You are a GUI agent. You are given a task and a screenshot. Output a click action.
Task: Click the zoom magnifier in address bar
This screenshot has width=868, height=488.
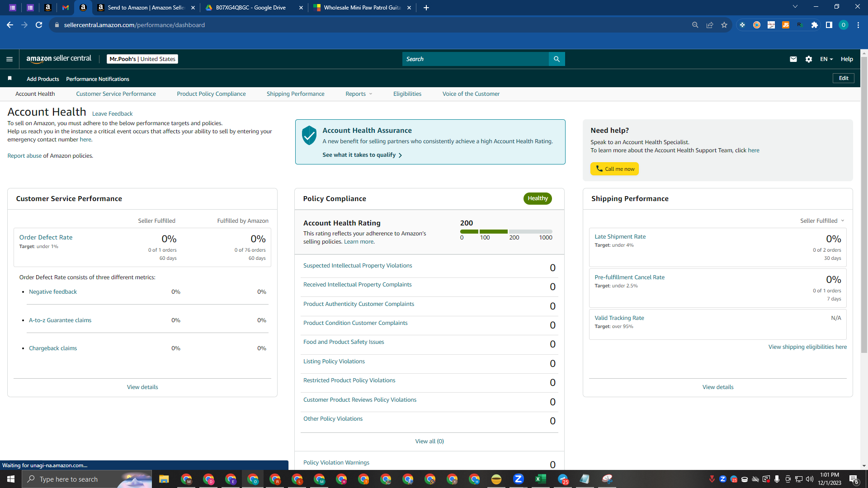pyautogui.click(x=695, y=25)
